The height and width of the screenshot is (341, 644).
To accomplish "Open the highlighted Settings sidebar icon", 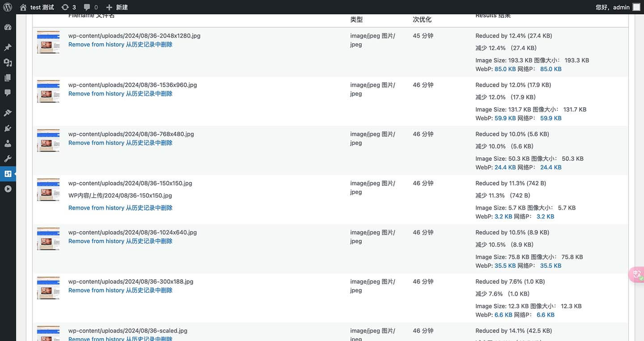I will tap(8, 174).
